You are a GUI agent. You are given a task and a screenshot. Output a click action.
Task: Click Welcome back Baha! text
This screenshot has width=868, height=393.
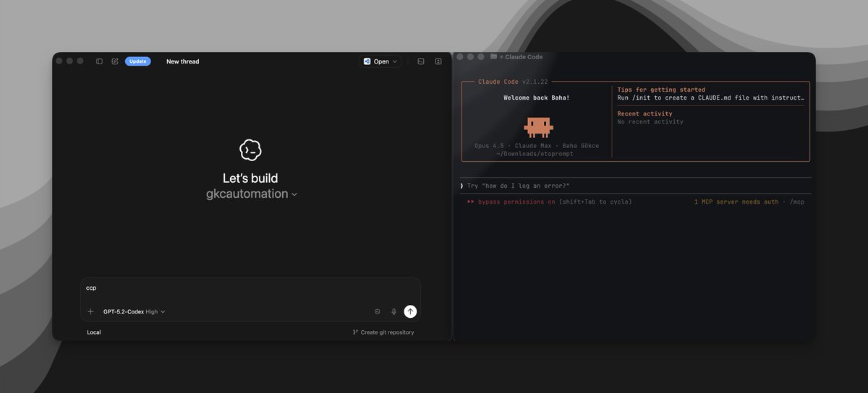(536, 98)
